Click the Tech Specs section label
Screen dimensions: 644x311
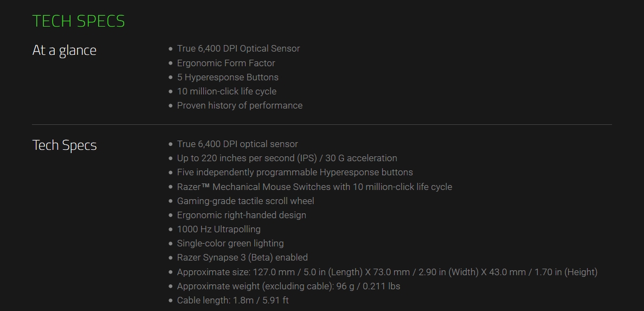click(x=65, y=145)
